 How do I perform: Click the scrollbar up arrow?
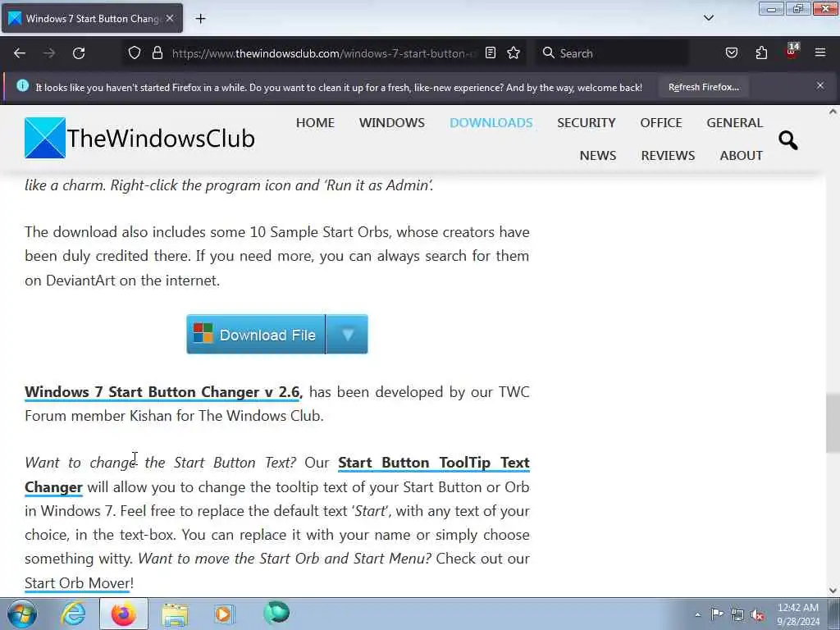coord(833,112)
